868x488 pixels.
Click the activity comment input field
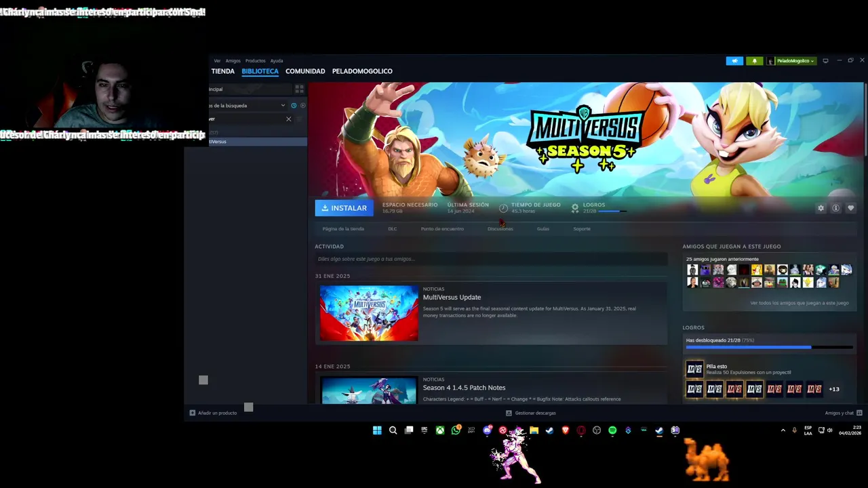(491, 259)
